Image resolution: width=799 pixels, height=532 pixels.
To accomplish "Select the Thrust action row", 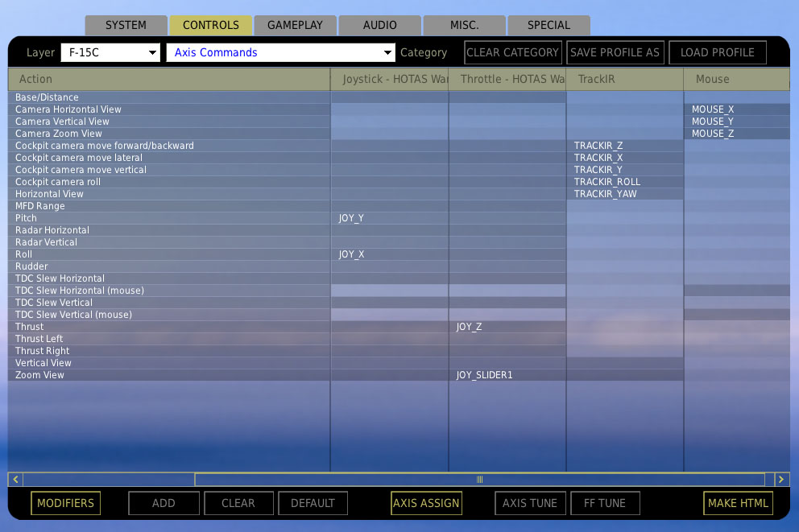I will point(169,327).
